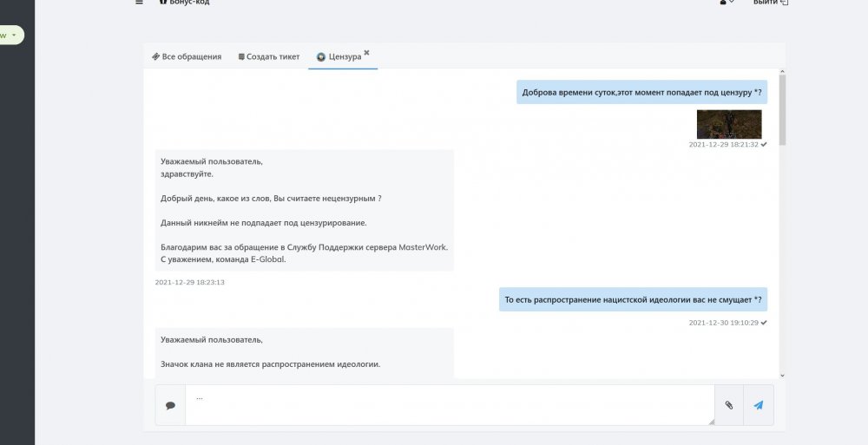Focus the message text input field
The width and height of the screenshot is (868, 445).
pos(450,405)
